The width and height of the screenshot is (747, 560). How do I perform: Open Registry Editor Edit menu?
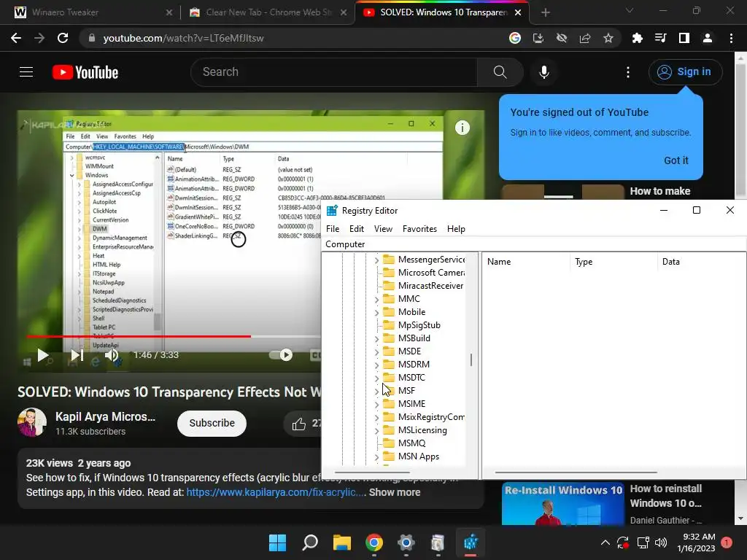click(x=356, y=229)
